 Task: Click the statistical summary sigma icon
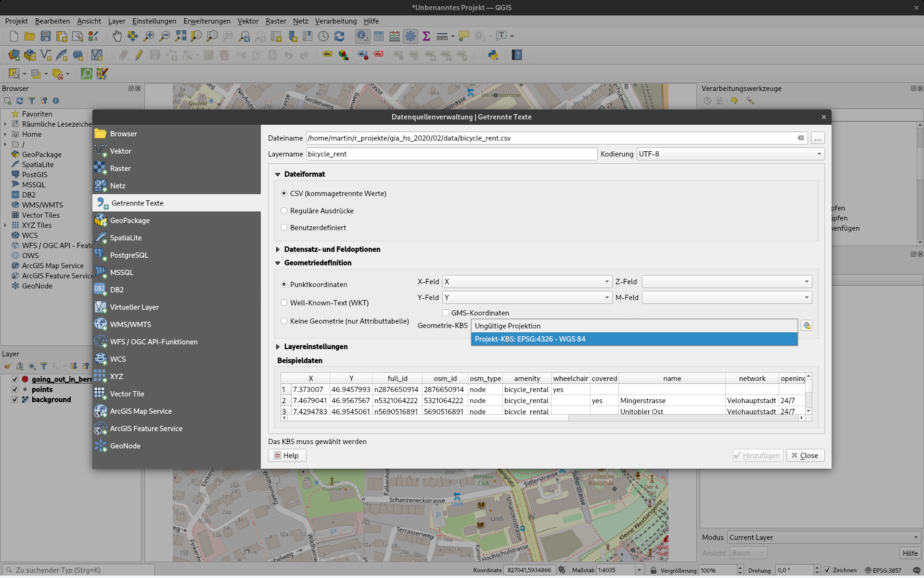click(426, 36)
